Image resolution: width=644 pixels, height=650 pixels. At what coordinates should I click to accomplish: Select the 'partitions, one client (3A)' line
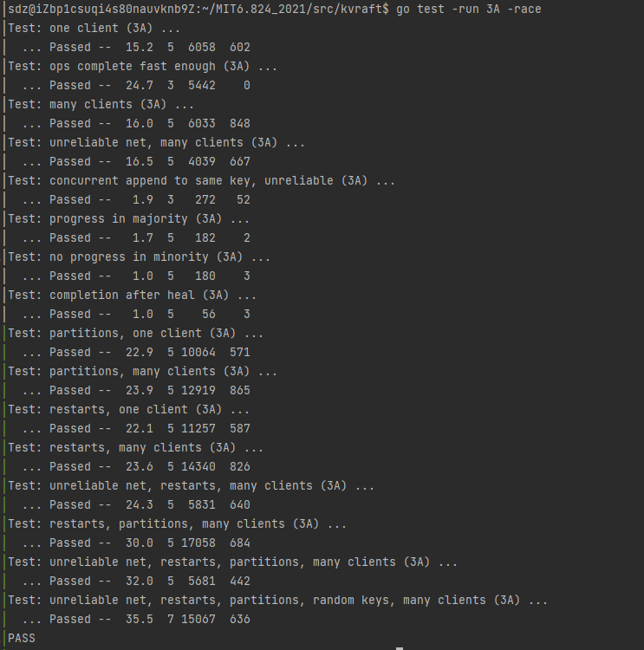(x=135, y=334)
